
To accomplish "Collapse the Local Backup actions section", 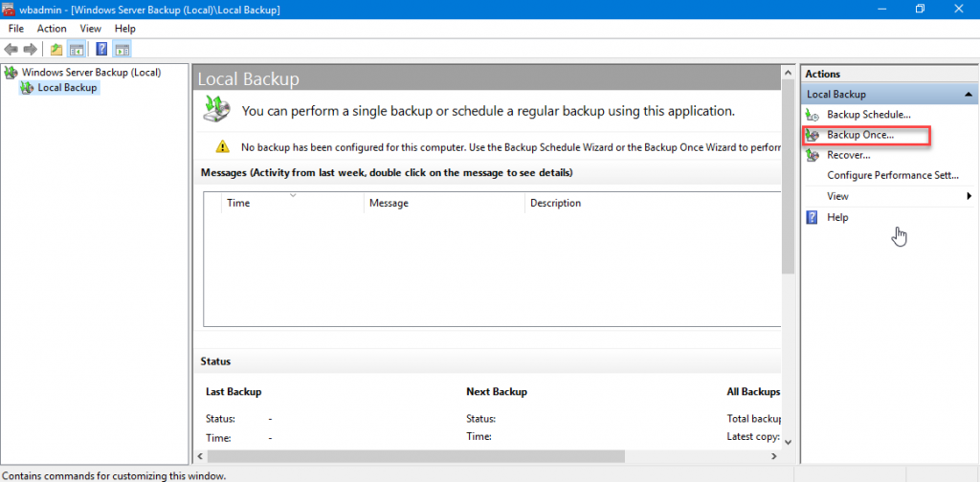I will 969,95.
